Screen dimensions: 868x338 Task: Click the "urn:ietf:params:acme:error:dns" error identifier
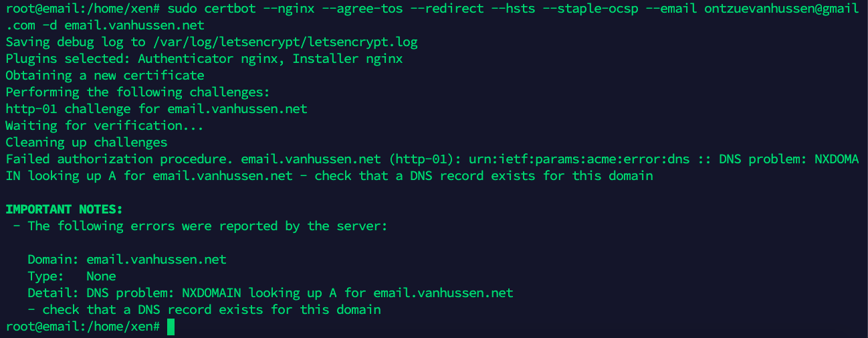579,159
